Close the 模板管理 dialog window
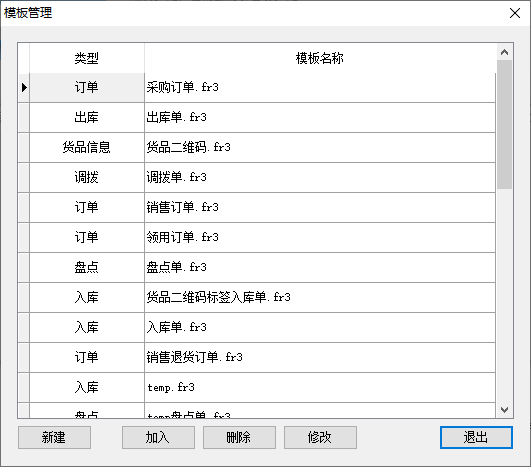 click(x=515, y=13)
